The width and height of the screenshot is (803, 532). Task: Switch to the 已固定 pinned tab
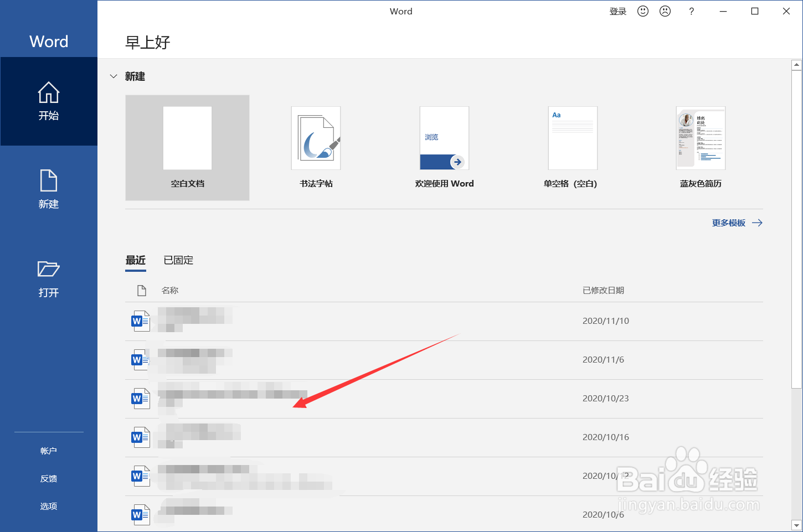[x=178, y=260]
